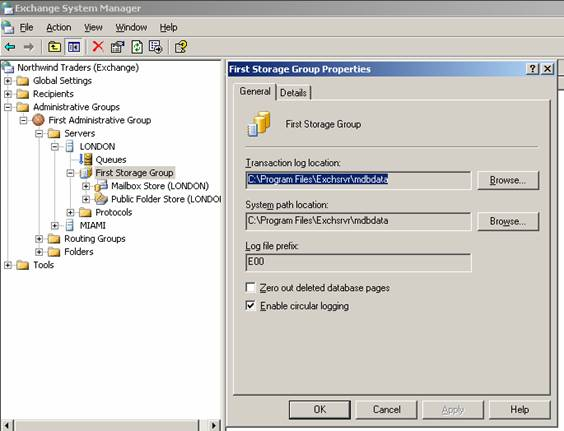564x431 pixels.
Task: Open the Properties toolbar icon
Action: pos(117,47)
